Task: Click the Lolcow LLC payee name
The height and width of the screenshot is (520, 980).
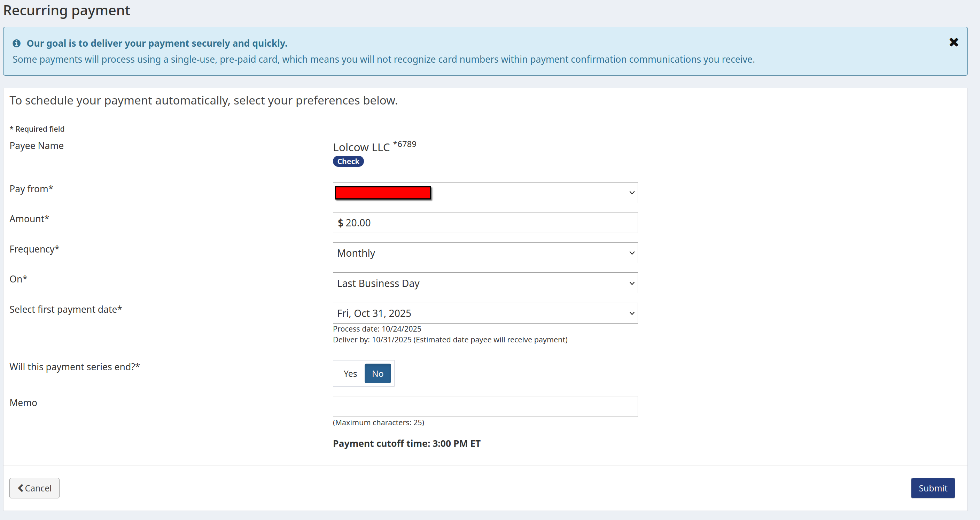Action: pyautogui.click(x=361, y=147)
